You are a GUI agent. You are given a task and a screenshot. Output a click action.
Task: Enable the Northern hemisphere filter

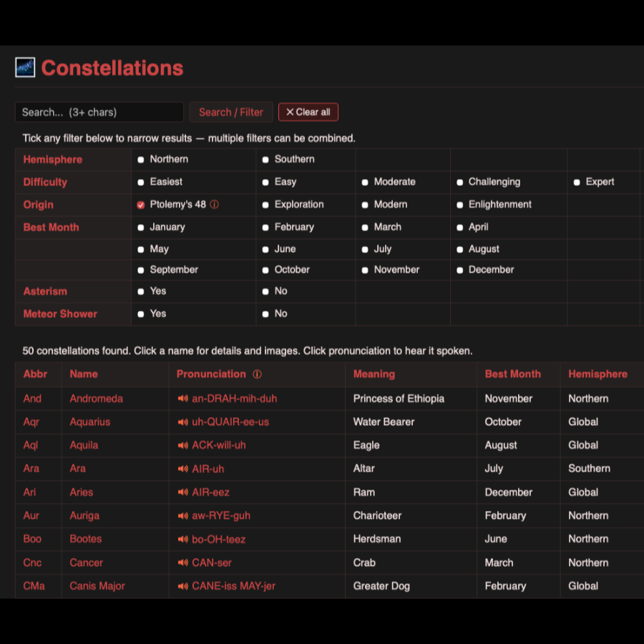pos(141,160)
